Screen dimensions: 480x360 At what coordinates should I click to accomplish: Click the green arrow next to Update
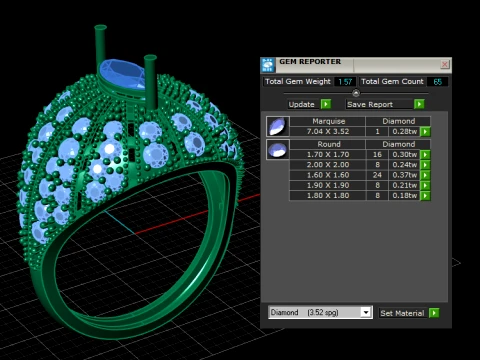point(326,104)
